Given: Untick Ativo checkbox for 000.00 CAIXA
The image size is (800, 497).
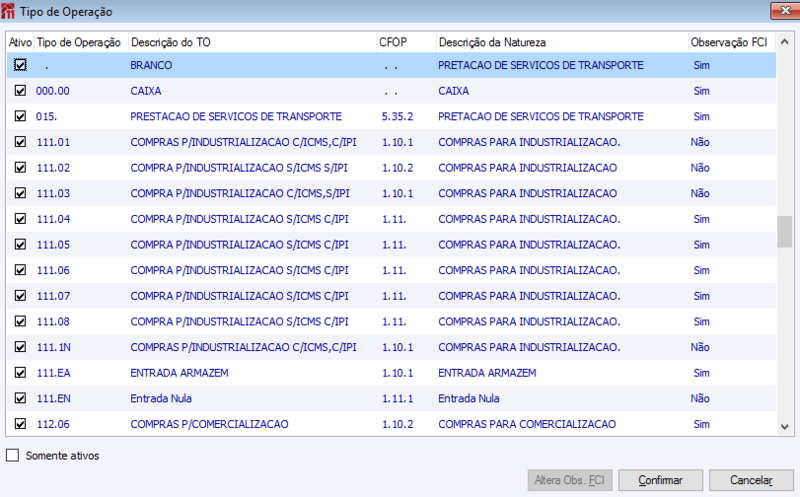Looking at the screenshot, I should coord(20,91).
